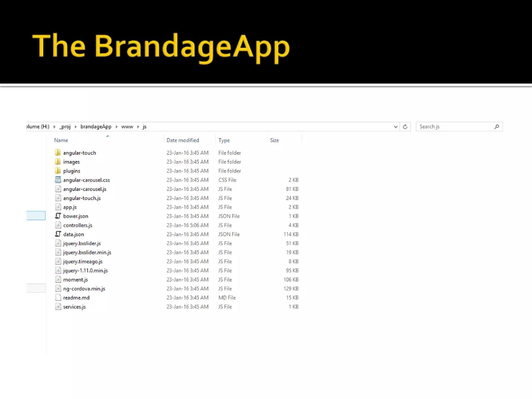The height and width of the screenshot is (399, 532).
Task: Click the plugins folder icon
Action: coord(58,171)
